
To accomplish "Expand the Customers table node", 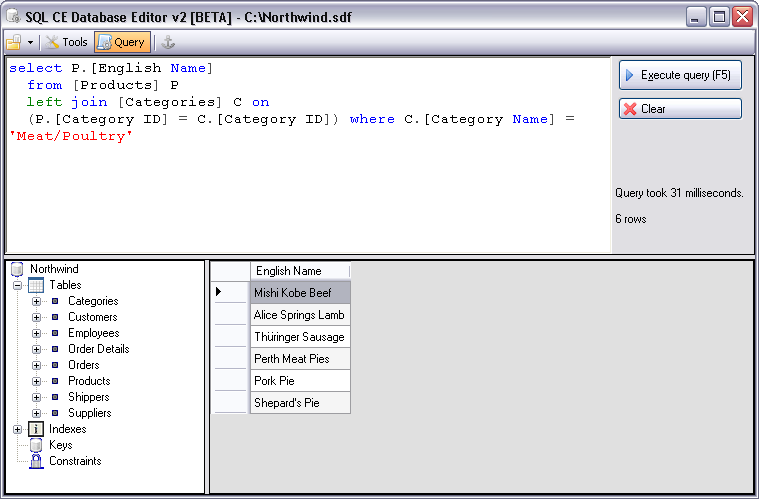I will (x=36, y=317).
